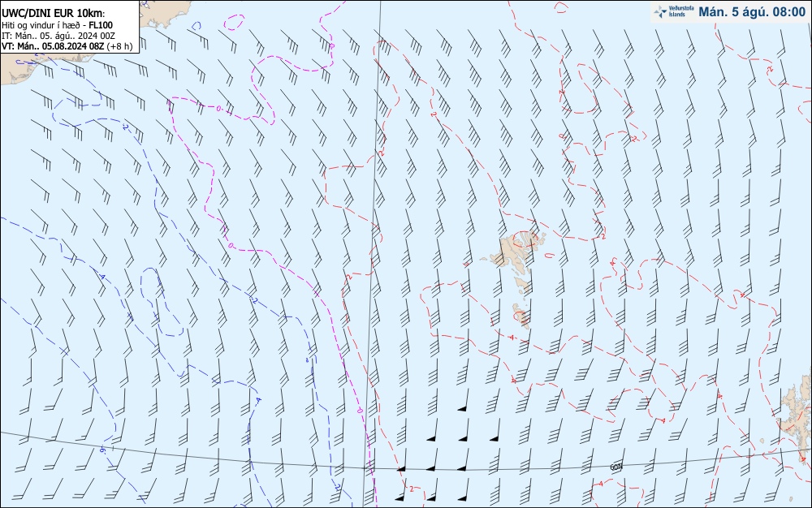This screenshot has width=812, height=508.
Task: Click the "IT: Mán.. 05. ágú.. 2024 00Z" line
Action: coord(58,36)
